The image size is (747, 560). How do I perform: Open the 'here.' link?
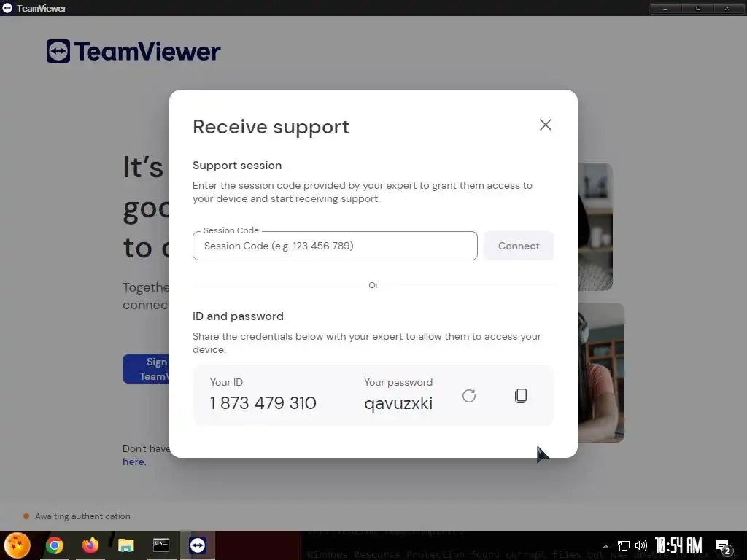click(x=134, y=462)
